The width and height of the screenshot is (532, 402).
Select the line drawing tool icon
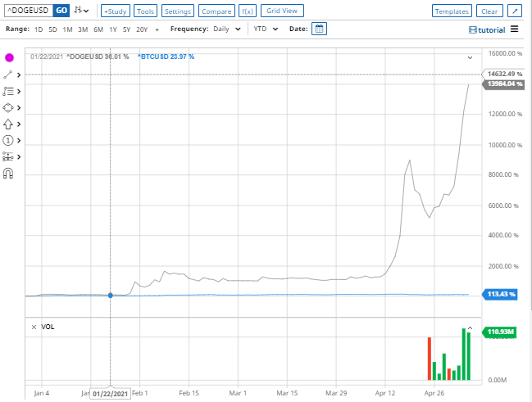pos(8,75)
